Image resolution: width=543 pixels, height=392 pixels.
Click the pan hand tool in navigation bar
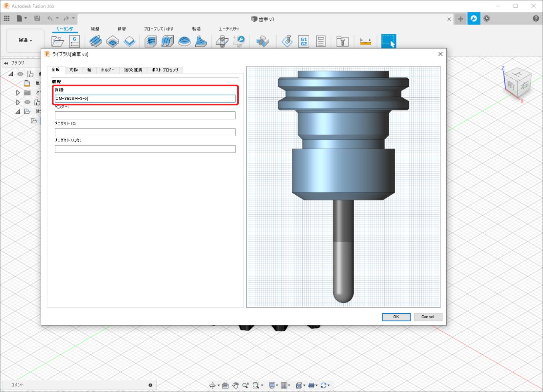236,385
